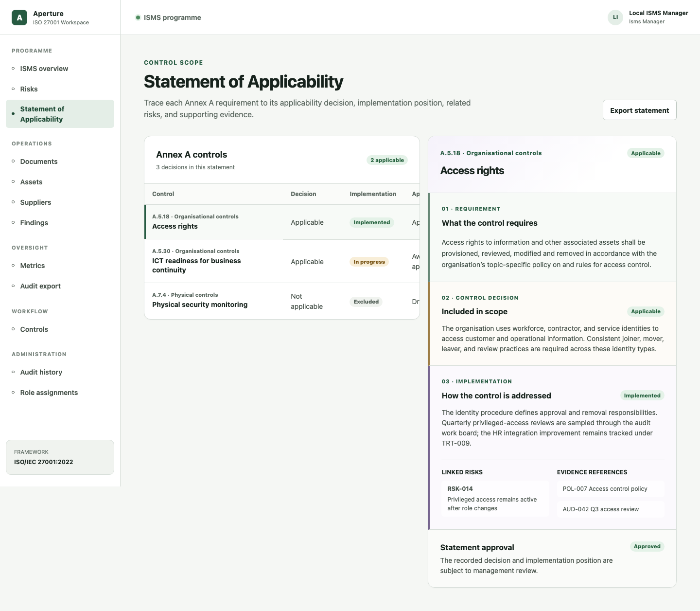Screen dimensions: 700x611
Task: Open the LI user avatar
Action: tap(615, 18)
